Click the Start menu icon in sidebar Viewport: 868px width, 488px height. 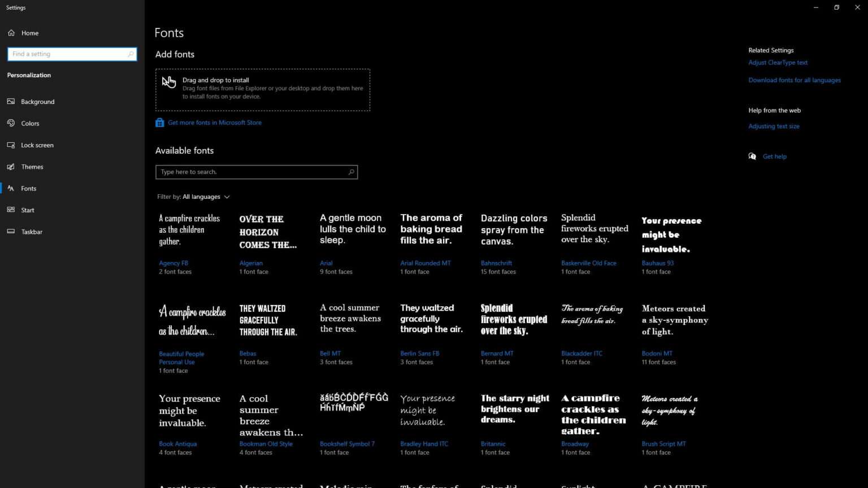[11, 210]
